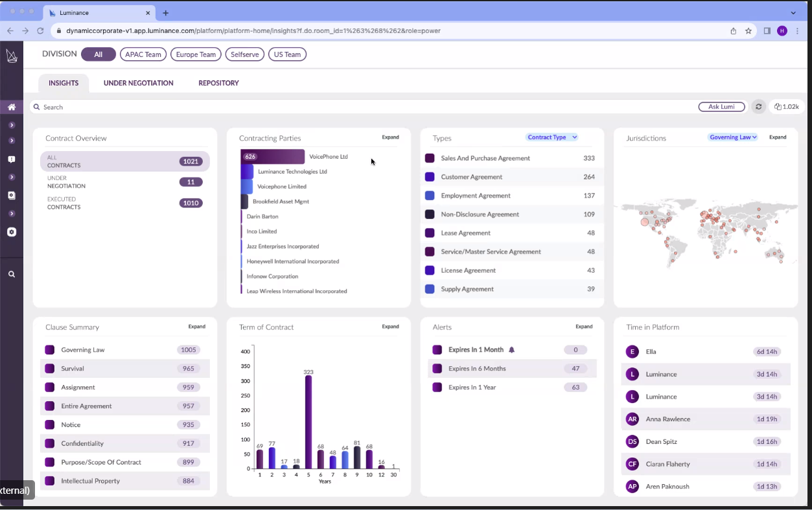Click Ciaran Flaherty's CF avatar
812x510 pixels.
[x=632, y=464]
